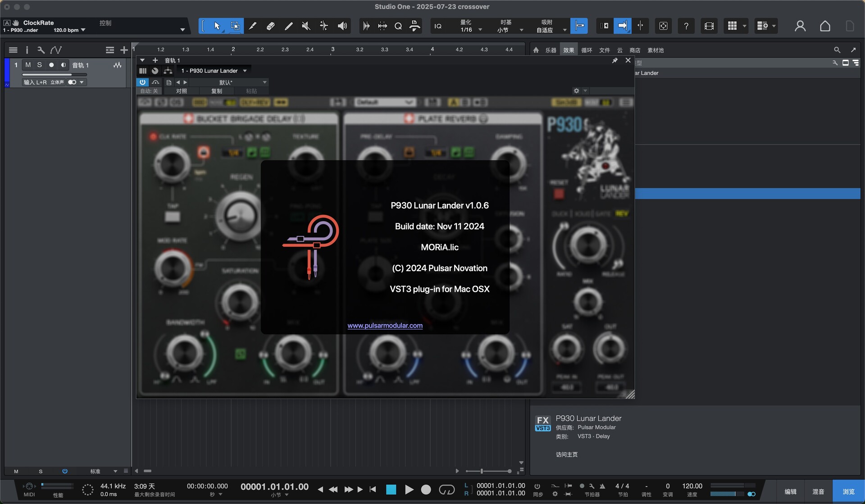Toggle loop mode in transport
The height and width of the screenshot is (504, 865).
(x=446, y=490)
